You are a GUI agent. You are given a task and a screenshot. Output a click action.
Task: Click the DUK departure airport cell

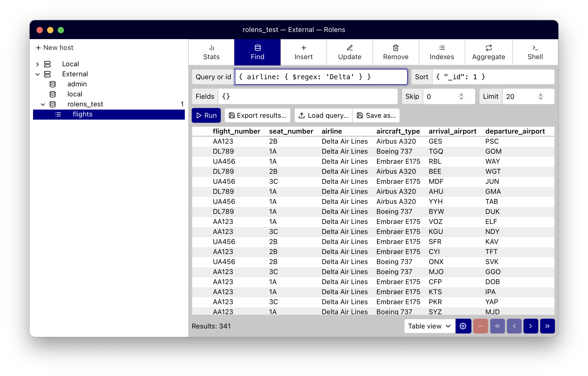tap(492, 211)
